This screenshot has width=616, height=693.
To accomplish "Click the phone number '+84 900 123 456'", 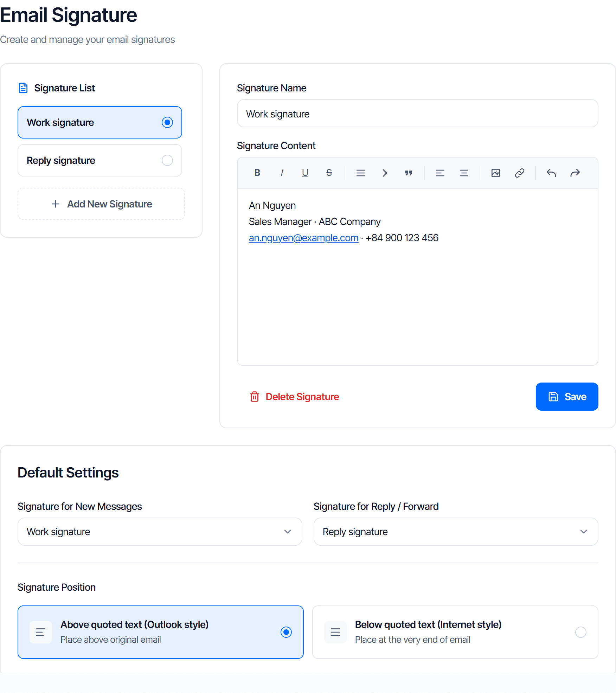I will click(x=402, y=238).
